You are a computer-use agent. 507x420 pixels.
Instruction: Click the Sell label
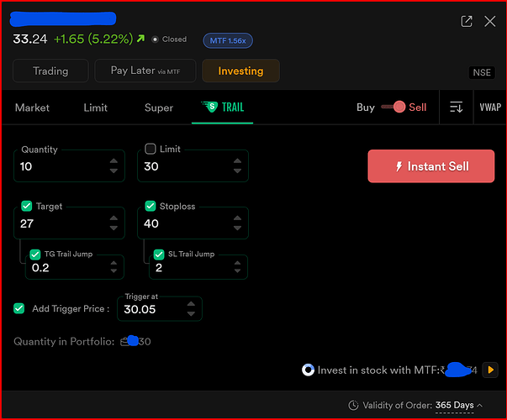(417, 108)
